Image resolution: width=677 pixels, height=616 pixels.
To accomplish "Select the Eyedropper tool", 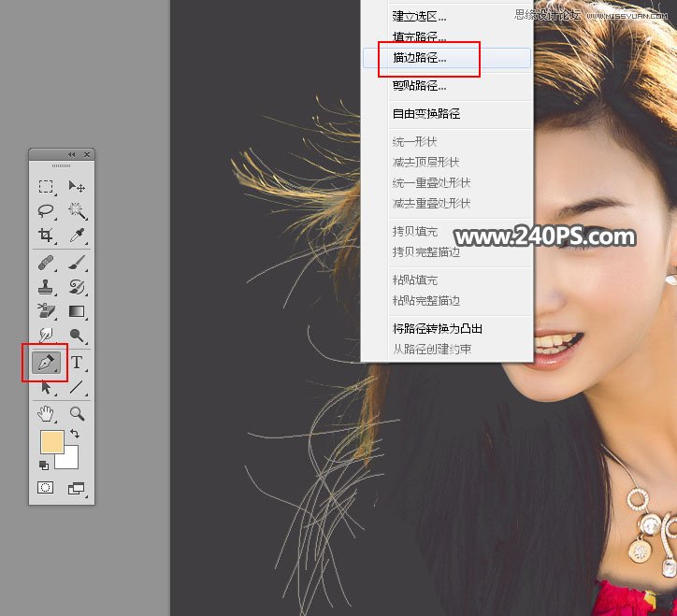I will click(x=77, y=236).
